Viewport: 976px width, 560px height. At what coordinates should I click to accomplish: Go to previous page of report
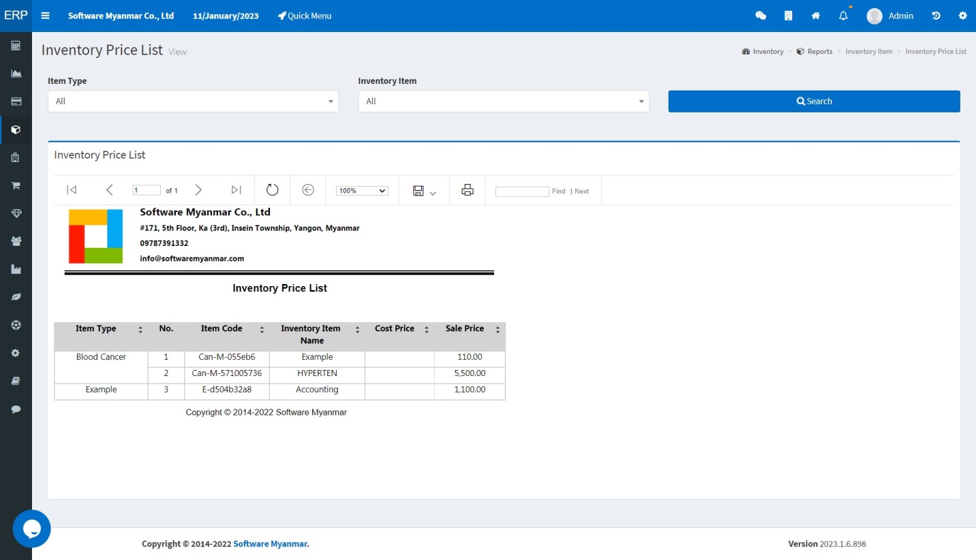coord(109,190)
